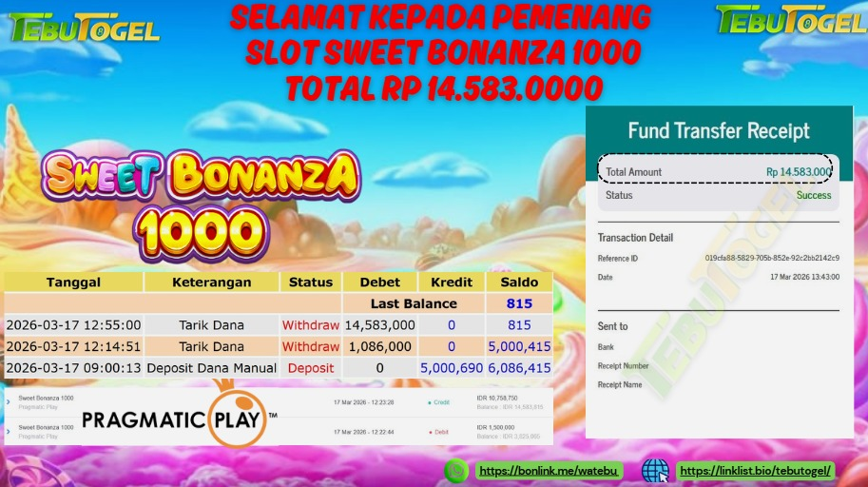This screenshot has width=868, height=487.
Task: Expand the first Sweet Bonanza 1000 row chevron
Action: coord(9,402)
